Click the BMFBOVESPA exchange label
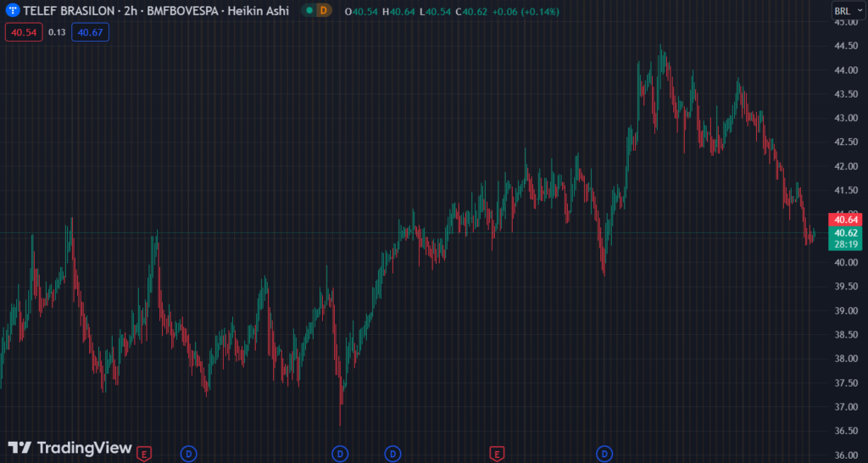The height and width of the screenshot is (463, 868). click(181, 10)
